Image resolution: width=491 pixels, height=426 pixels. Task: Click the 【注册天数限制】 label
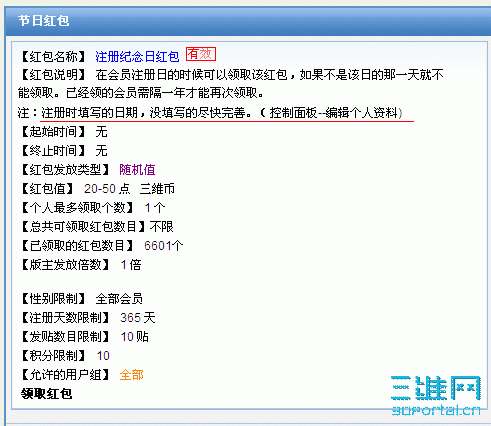point(65,317)
